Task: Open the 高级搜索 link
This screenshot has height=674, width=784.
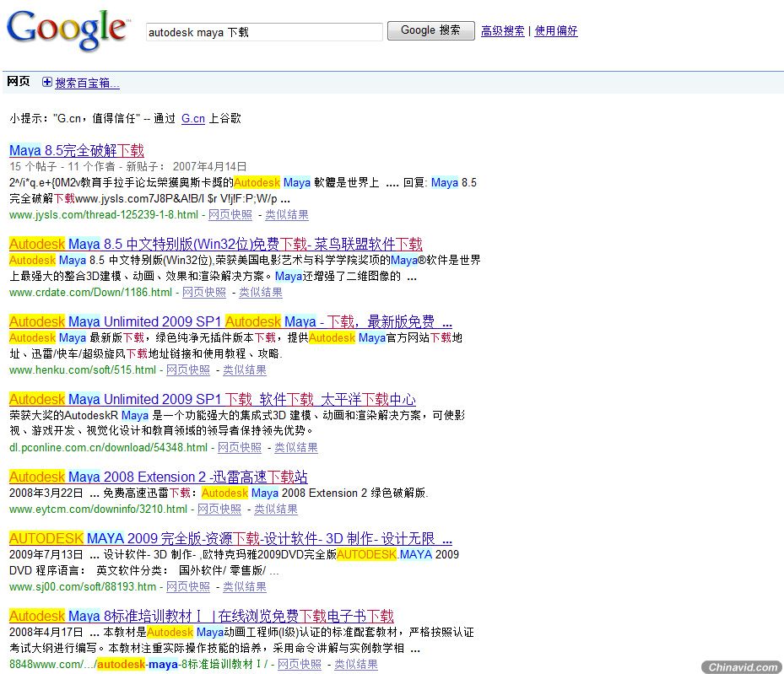Action: point(502,31)
